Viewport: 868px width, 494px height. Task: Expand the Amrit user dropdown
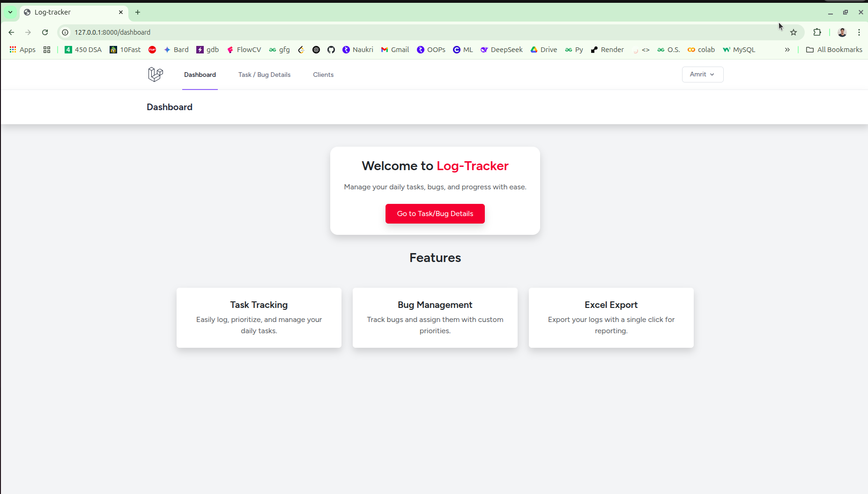click(x=703, y=75)
